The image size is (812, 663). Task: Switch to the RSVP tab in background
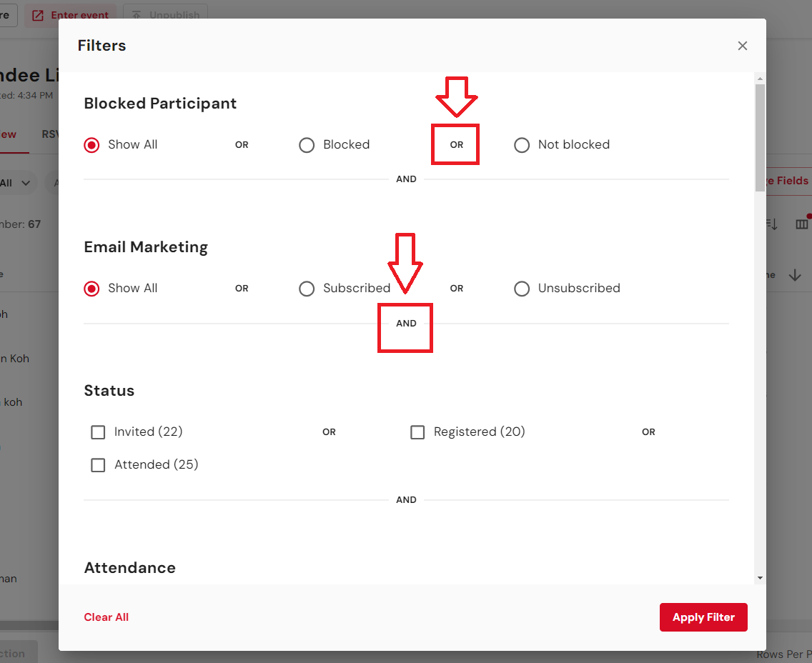click(x=50, y=134)
